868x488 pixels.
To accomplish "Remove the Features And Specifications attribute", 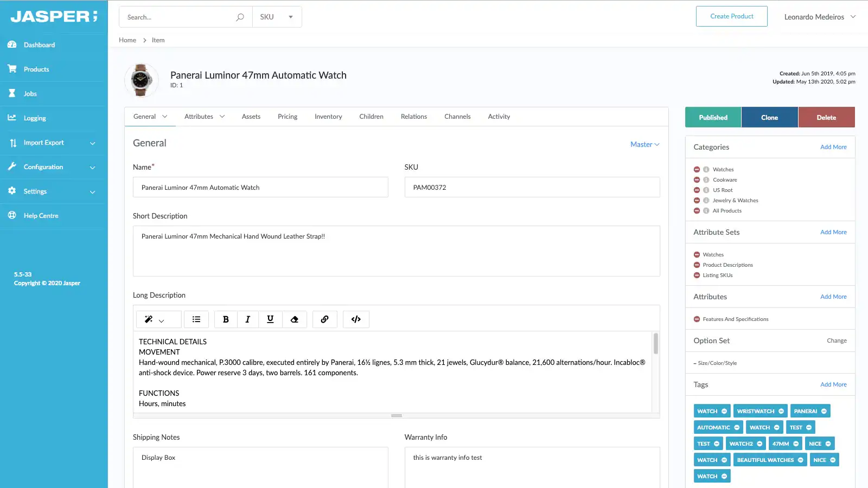I will point(697,319).
